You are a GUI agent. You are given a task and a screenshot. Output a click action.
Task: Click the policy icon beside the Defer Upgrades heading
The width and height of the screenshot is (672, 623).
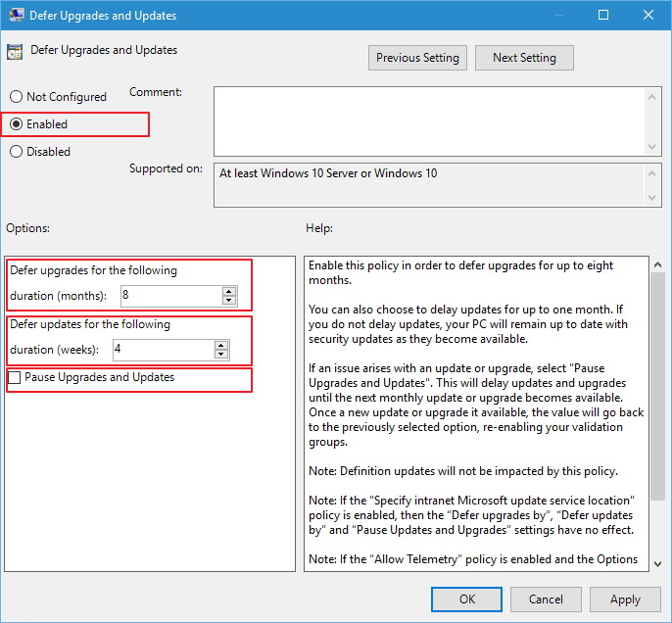[x=15, y=51]
